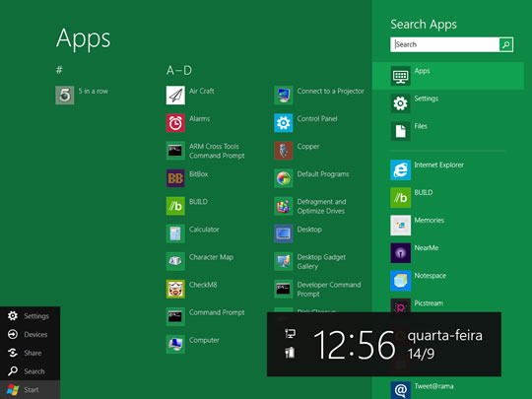Launch the Air Craft app icon
532x399 pixels.
(x=175, y=95)
